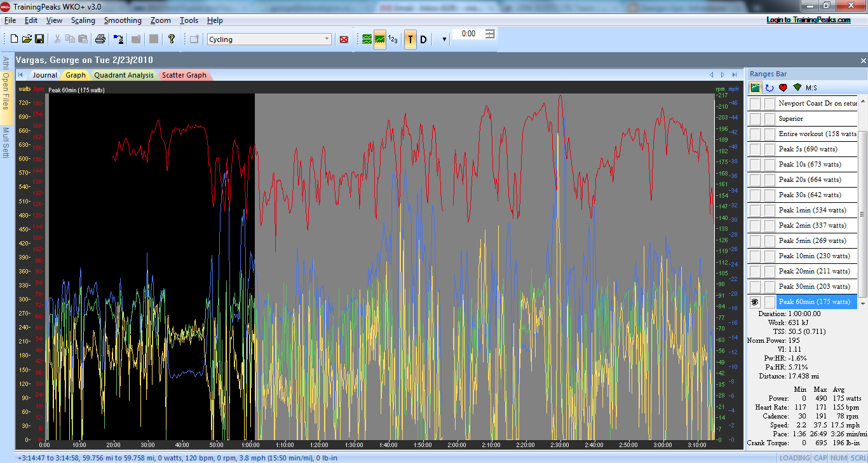Open the Cycling sport dropdown

tap(327, 39)
